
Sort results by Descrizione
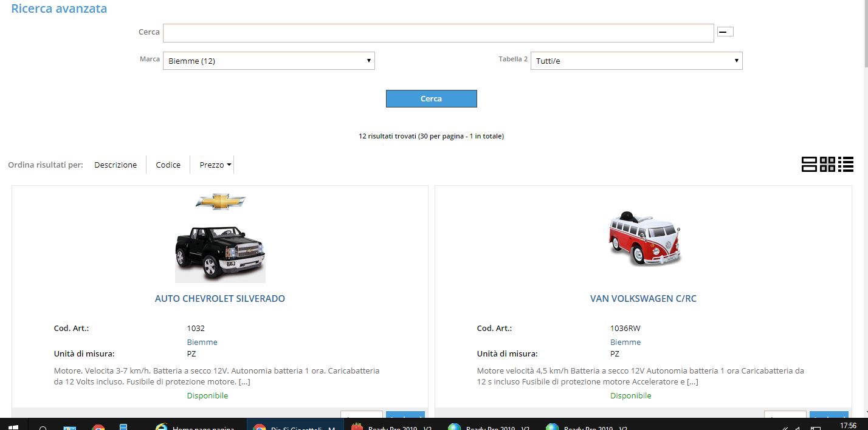(x=115, y=165)
